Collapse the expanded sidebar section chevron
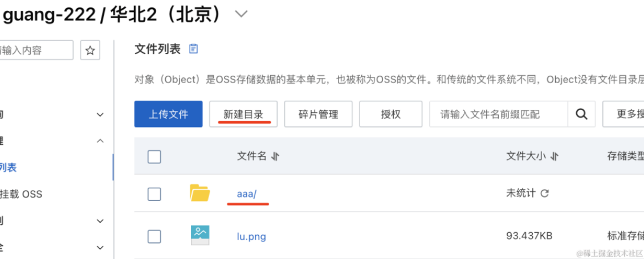Screen dimensions: 644x259 pos(100,141)
